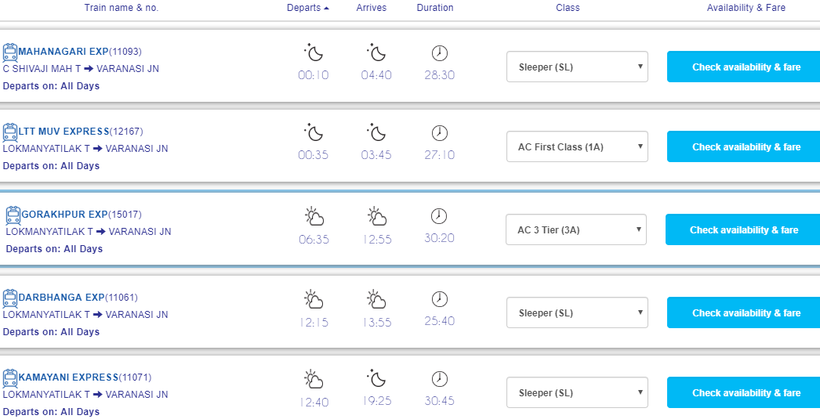Click the train icon beside DARBHANGA EXP
The width and height of the screenshot is (820, 419).
tap(10, 297)
